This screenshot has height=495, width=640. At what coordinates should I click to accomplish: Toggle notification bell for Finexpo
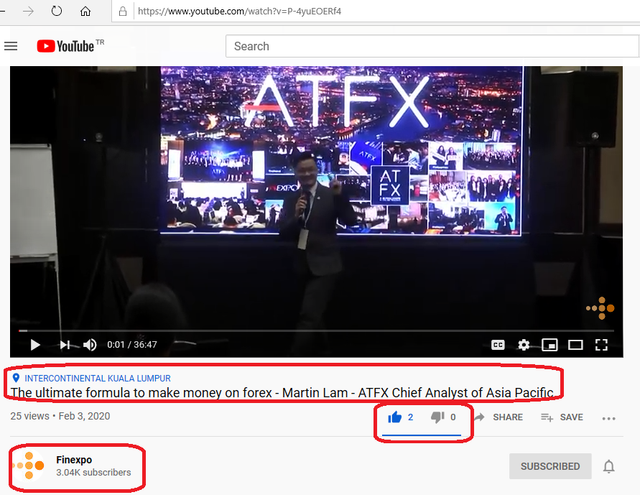click(x=609, y=466)
